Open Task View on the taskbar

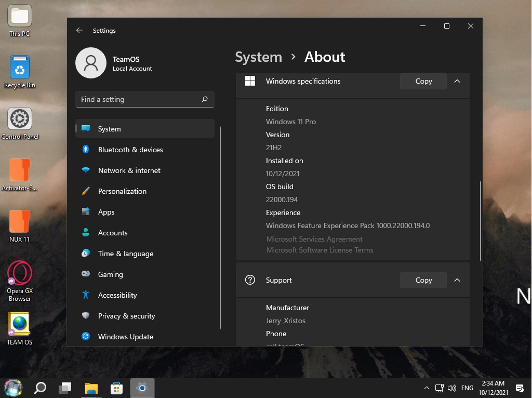click(65, 388)
